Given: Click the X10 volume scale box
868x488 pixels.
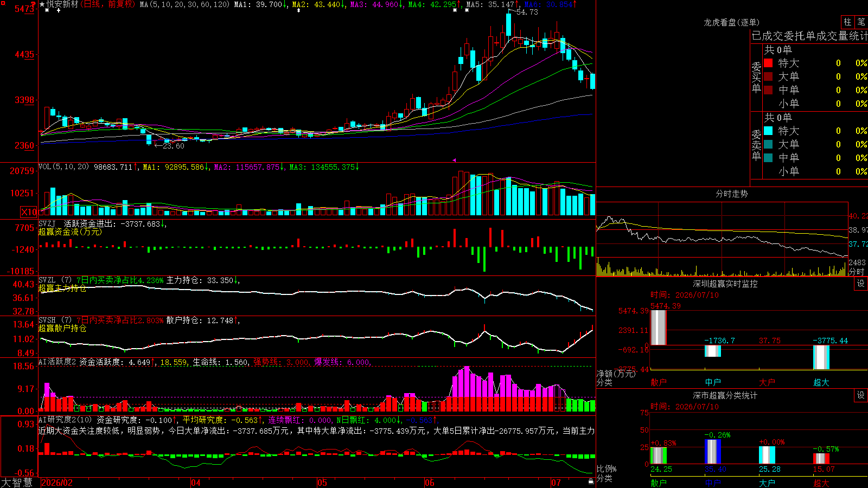Looking at the screenshot, I should (x=29, y=212).
